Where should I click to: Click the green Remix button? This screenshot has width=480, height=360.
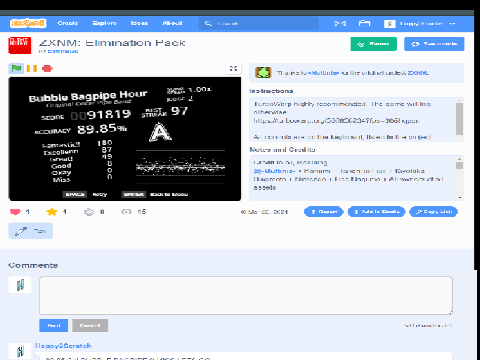374,44
